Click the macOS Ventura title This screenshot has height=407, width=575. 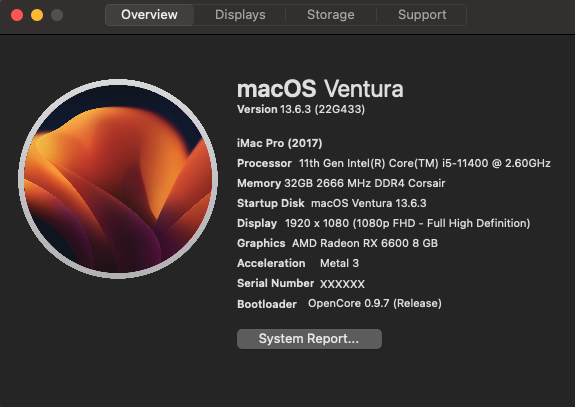(x=320, y=89)
